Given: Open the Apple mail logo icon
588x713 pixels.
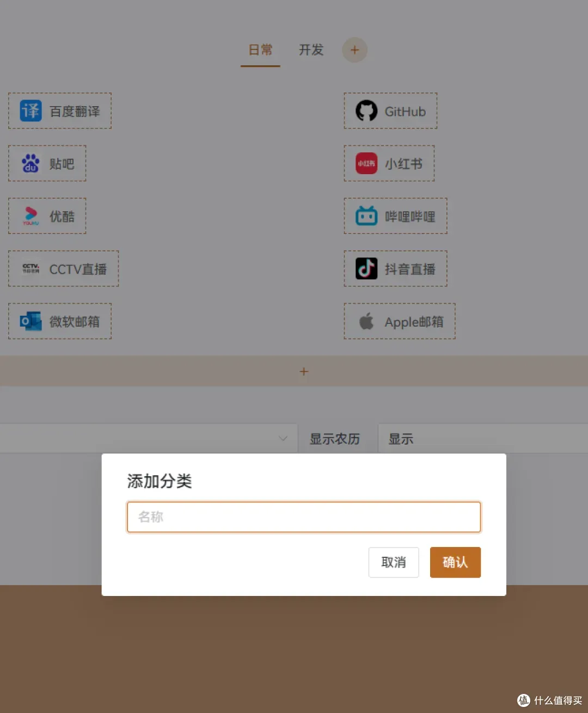Looking at the screenshot, I should coord(366,322).
